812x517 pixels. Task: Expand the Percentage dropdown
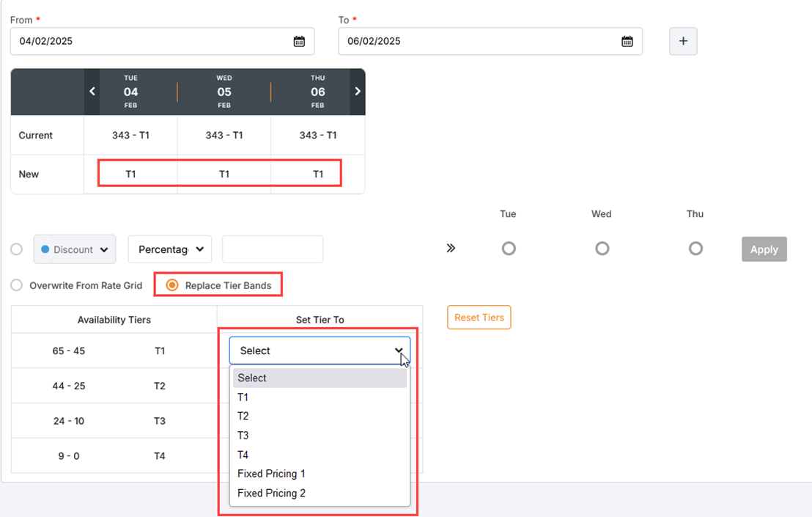pos(170,249)
